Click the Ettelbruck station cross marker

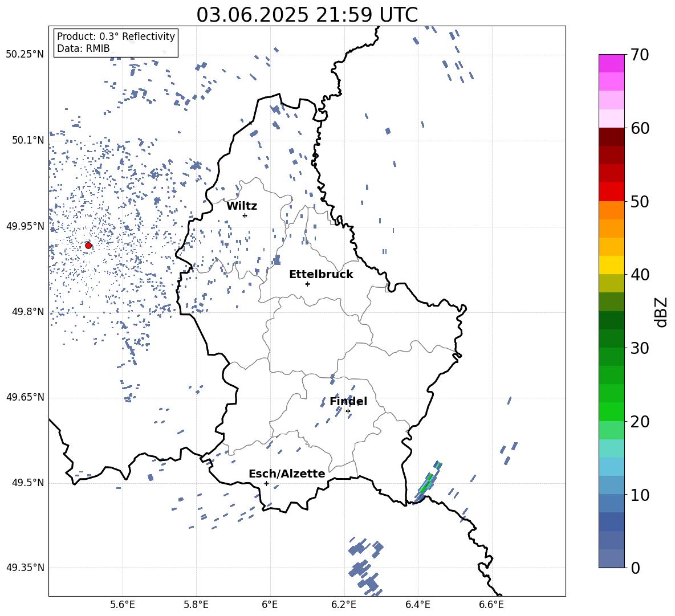coord(307,284)
